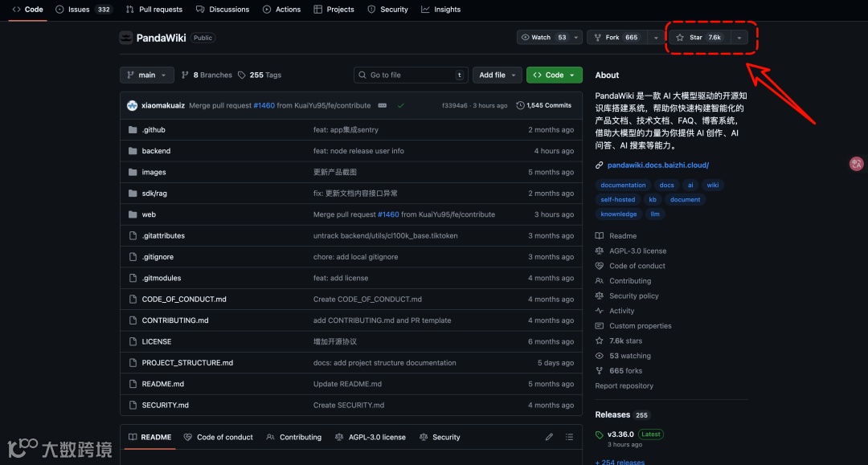Open the README outline list icon
Screen dimensions: 868x465
point(569,437)
